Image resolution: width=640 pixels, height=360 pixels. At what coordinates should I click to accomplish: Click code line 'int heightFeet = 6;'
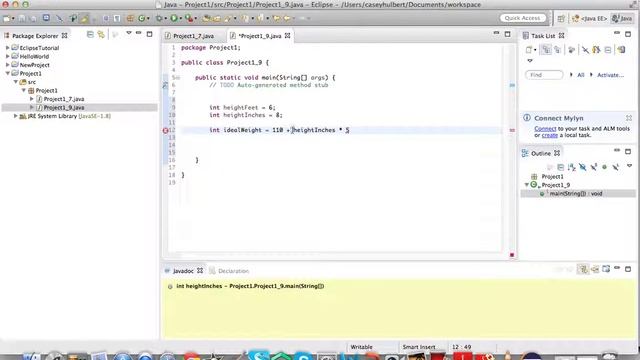pyautogui.click(x=242, y=107)
